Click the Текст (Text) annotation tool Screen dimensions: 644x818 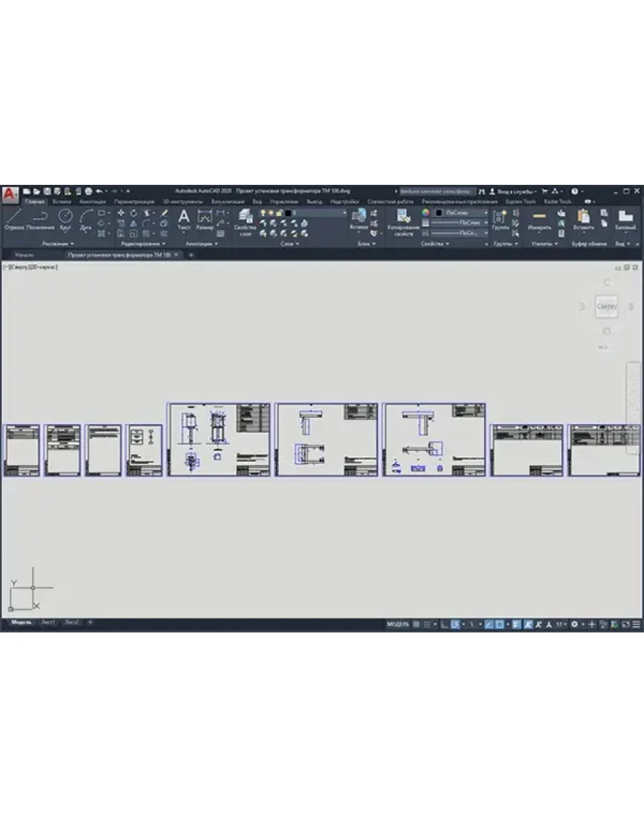pyautogui.click(x=183, y=218)
